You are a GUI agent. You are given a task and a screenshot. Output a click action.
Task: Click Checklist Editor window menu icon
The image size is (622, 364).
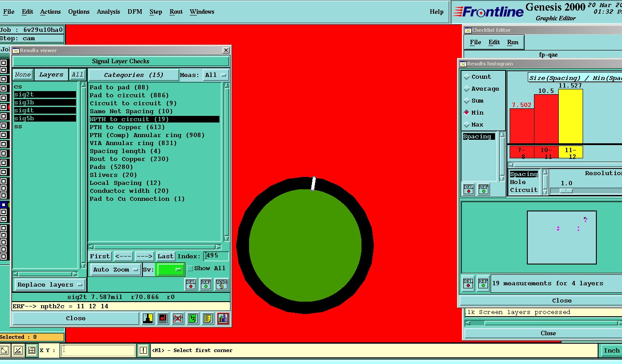[468, 30]
